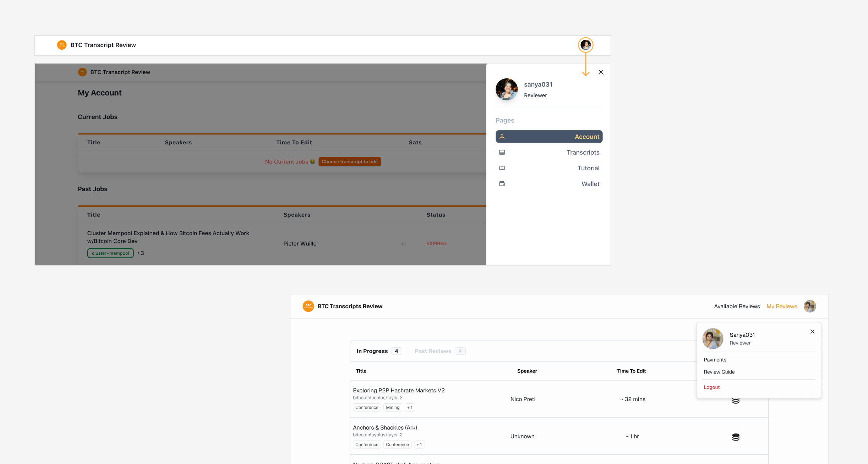
Task: Open Tutorial from the Pages menu
Action: click(x=549, y=168)
